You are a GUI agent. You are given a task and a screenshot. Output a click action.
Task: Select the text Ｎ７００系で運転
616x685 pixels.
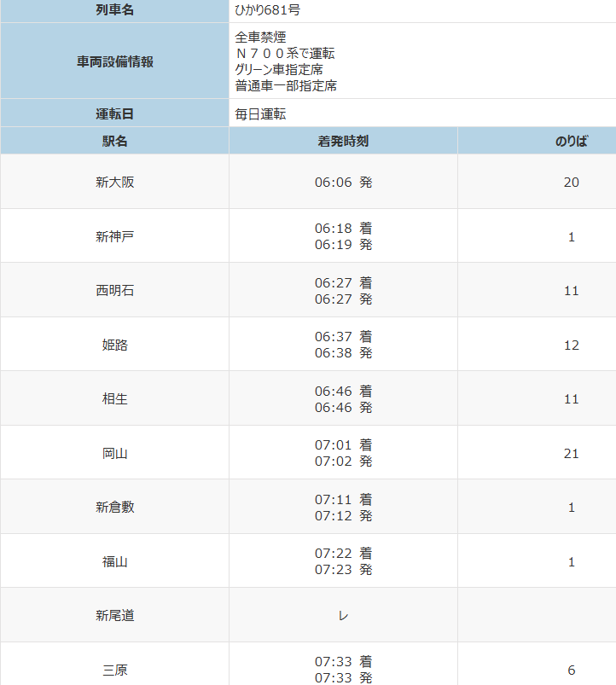coord(285,53)
